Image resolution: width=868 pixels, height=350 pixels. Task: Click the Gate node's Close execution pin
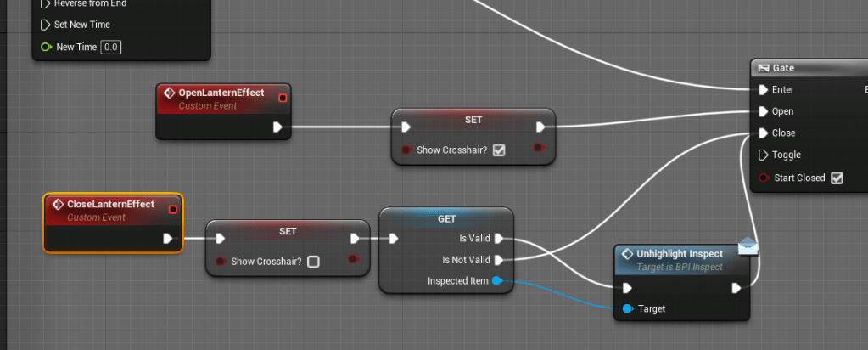761,133
